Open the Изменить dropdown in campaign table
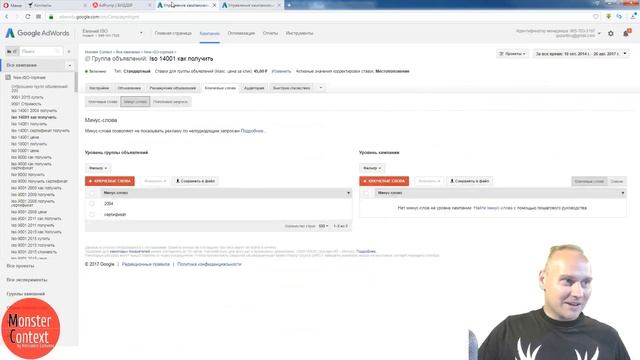Image resolution: width=640 pixels, height=360 pixels. (429, 181)
